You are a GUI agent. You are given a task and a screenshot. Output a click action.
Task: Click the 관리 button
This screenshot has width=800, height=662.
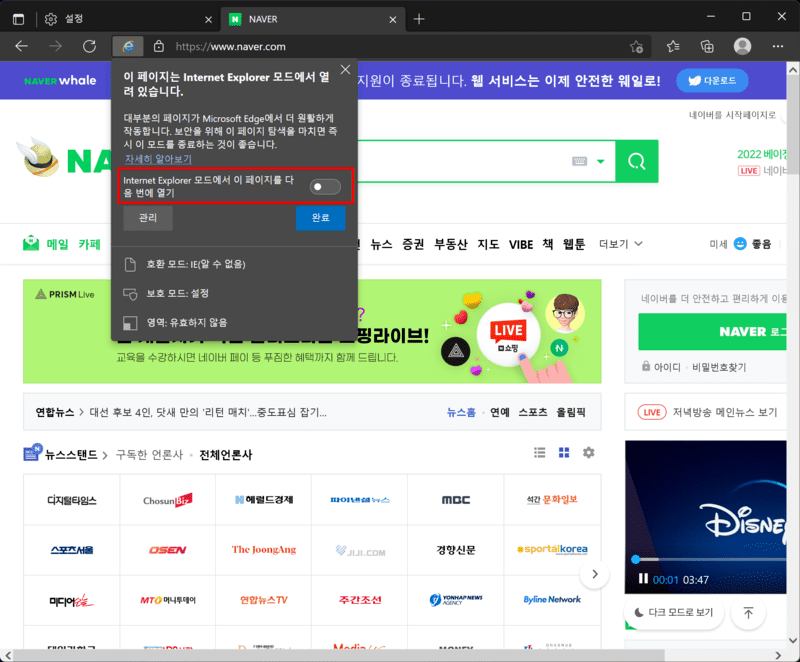[x=148, y=218]
